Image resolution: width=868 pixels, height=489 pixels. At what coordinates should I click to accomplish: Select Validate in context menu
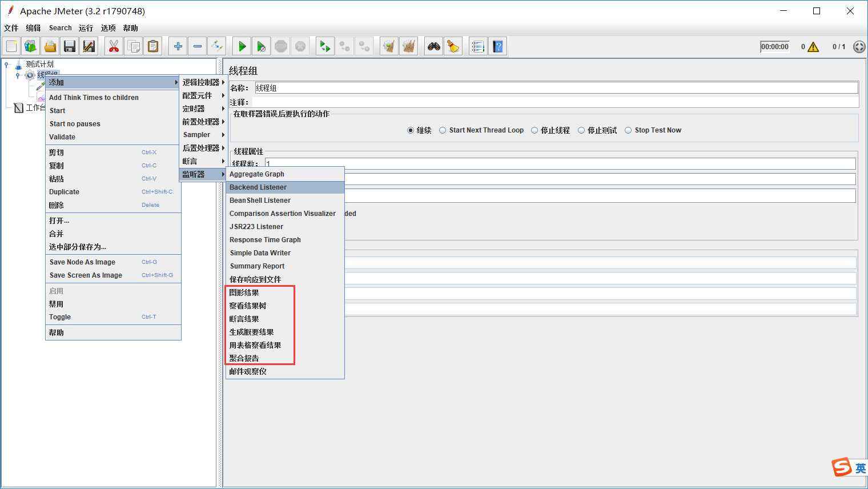tap(113, 137)
